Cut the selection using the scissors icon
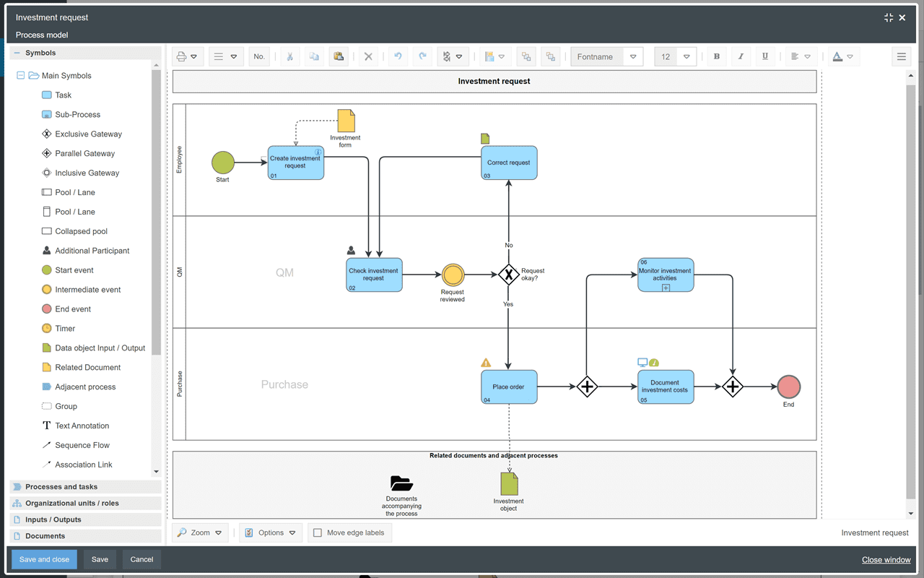 tap(289, 56)
